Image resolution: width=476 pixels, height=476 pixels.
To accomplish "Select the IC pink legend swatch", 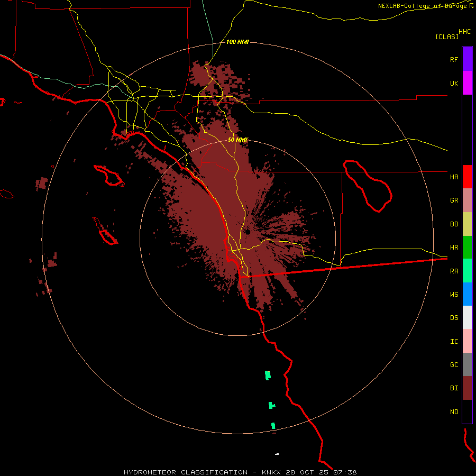I will 467,341.
